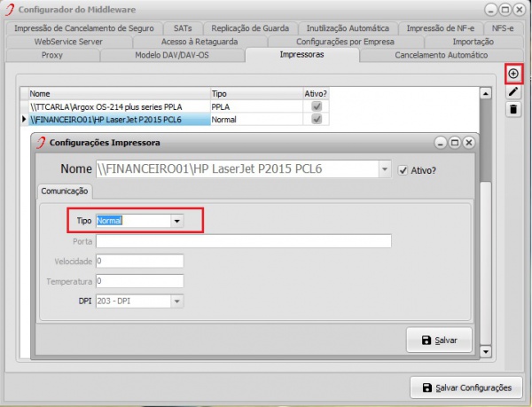Select the SATs tab
The image size is (532, 407).
pyautogui.click(x=184, y=28)
